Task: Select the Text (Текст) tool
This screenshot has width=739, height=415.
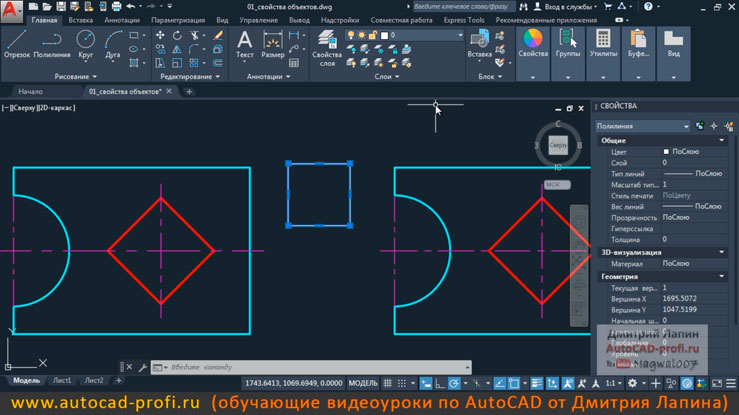Action: 245,44
